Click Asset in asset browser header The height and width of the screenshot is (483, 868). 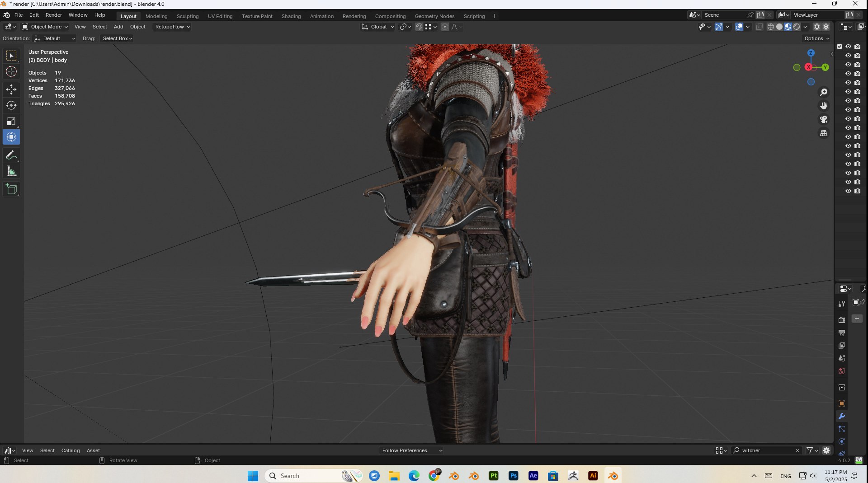93,450
